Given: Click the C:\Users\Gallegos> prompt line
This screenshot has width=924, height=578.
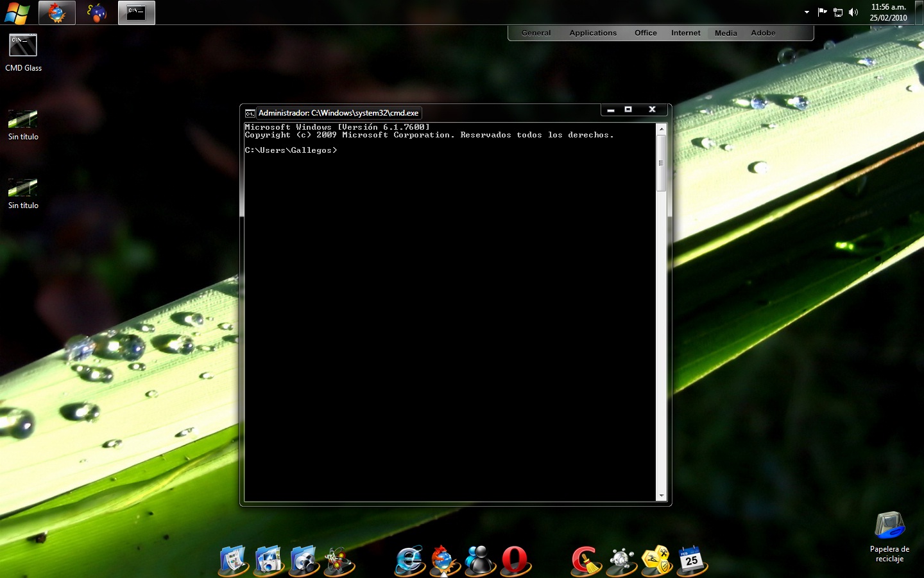Looking at the screenshot, I should tap(291, 150).
